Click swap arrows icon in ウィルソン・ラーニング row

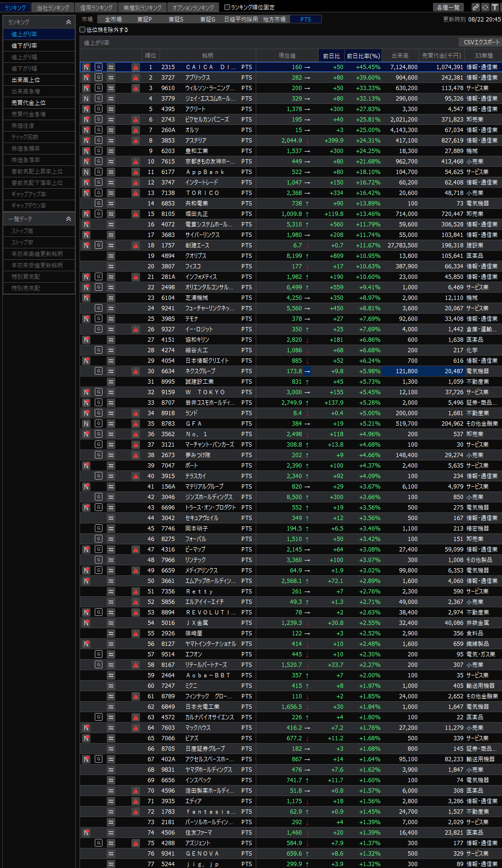pyautogui.click(x=110, y=88)
